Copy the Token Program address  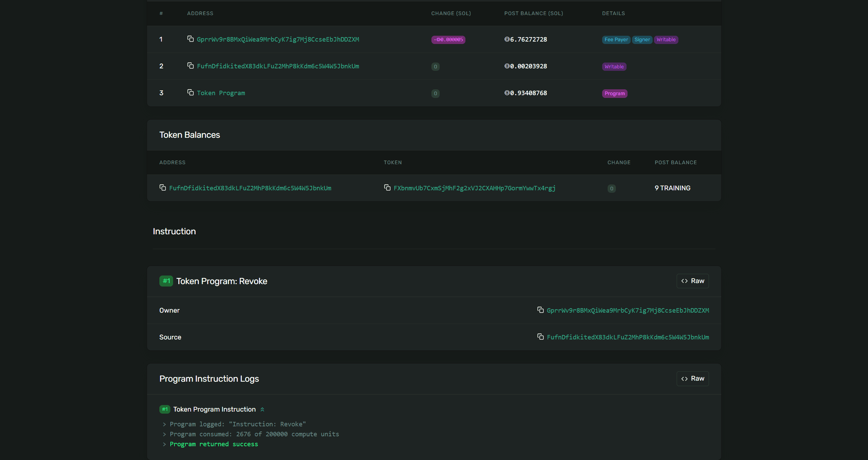click(x=191, y=93)
